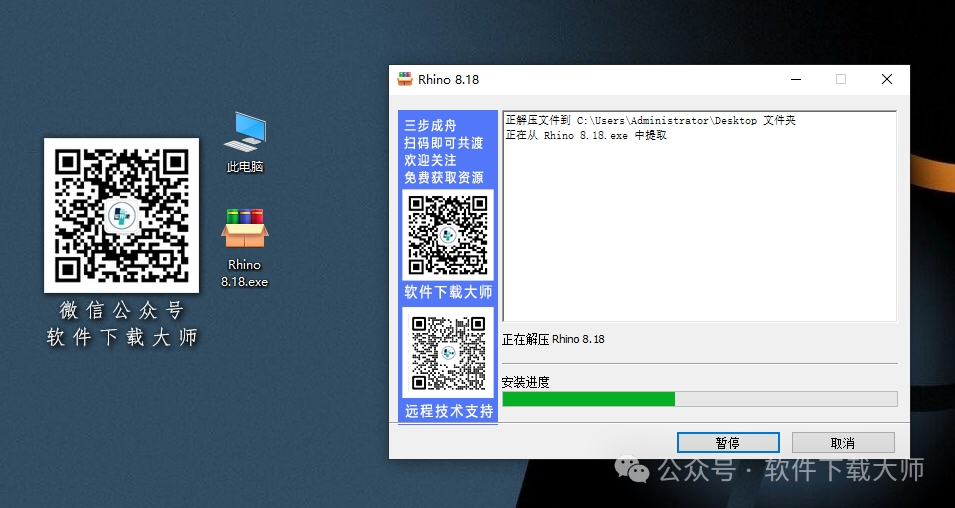Screen dimensions: 955x508
Task: Select the Rhino 8.18.exe archive icon
Action: click(244, 247)
